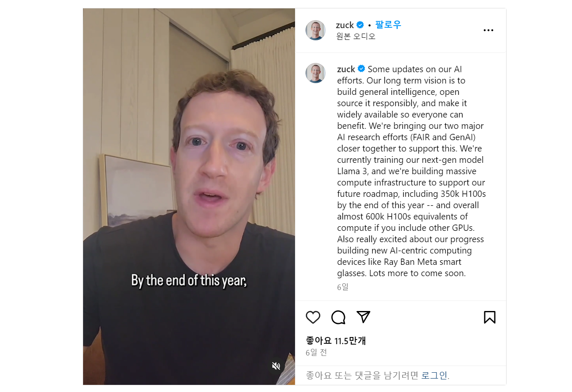Open zuck's profile picture in the header
This screenshot has width=572, height=392.
[316, 30]
